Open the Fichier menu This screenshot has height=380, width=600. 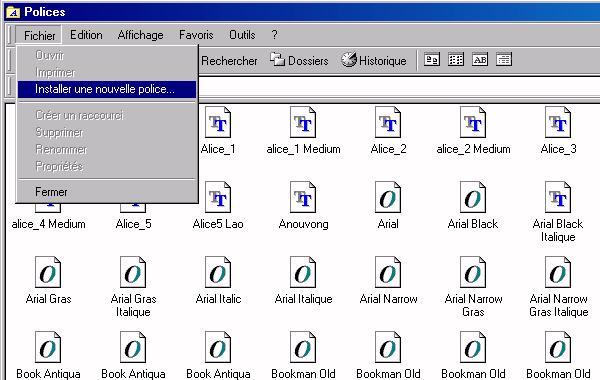click(39, 35)
